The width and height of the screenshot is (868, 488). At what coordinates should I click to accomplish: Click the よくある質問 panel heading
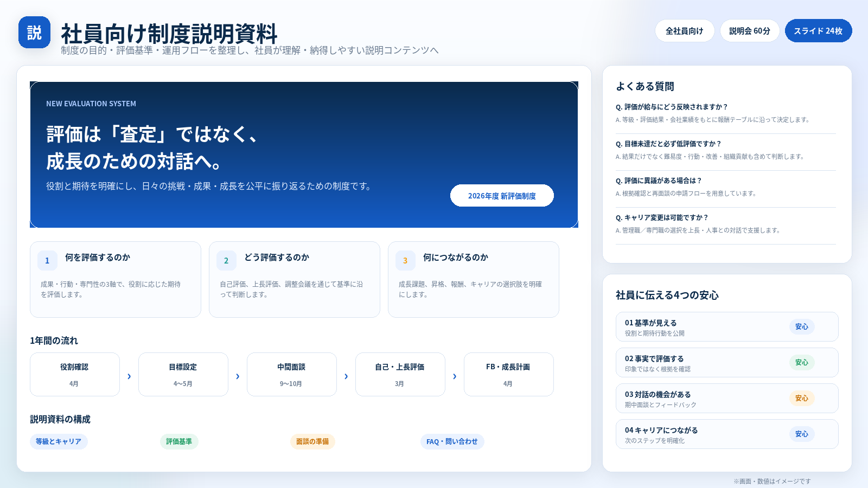(645, 86)
